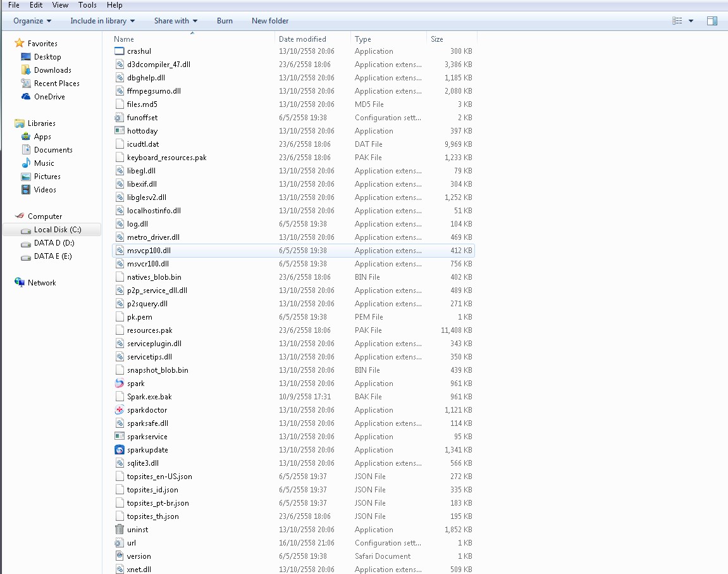Screen dimensions: 728x574
Task: Select the ffmpegsumo.dll file
Action: coord(293,91)
